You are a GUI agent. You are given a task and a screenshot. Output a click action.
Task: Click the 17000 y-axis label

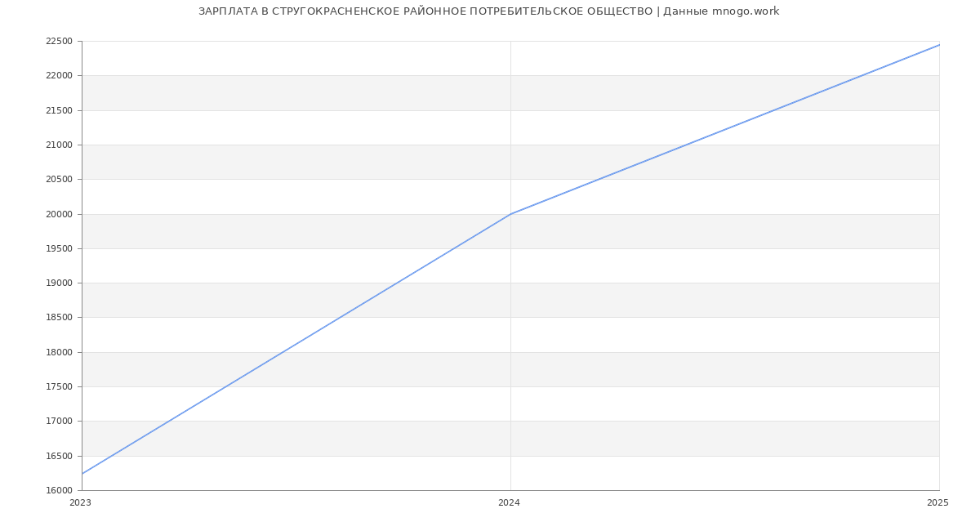point(59,422)
